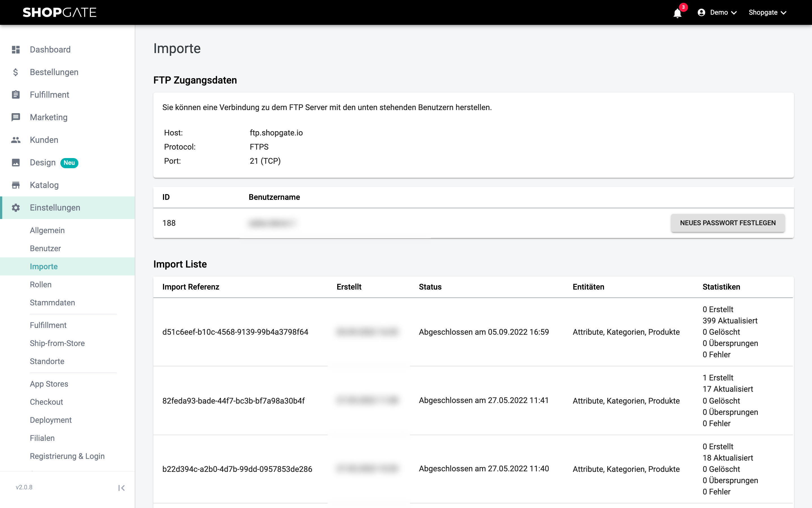Click Neues Passwort Festlegen button
The width and height of the screenshot is (812, 508).
pos(728,223)
